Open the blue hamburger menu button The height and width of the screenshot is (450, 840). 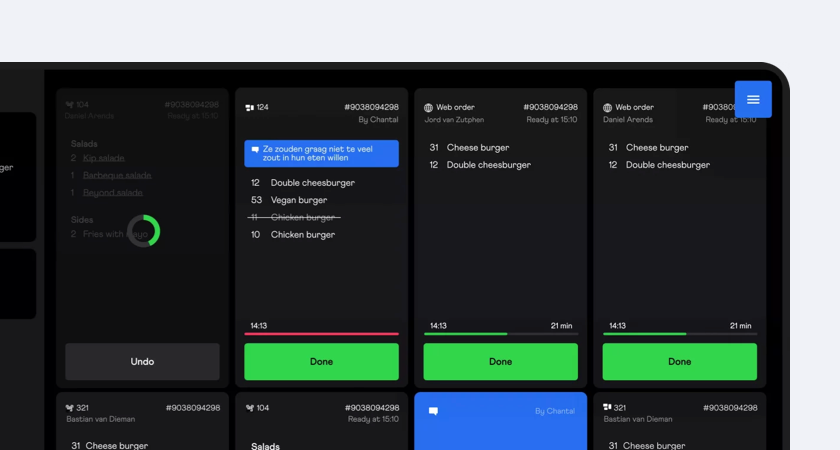753,99
